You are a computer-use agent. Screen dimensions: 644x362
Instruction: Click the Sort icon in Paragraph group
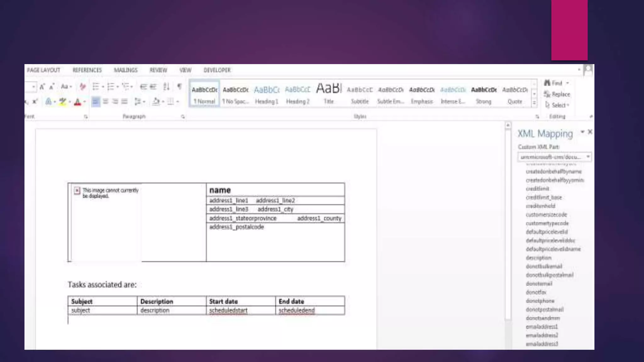(166, 86)
